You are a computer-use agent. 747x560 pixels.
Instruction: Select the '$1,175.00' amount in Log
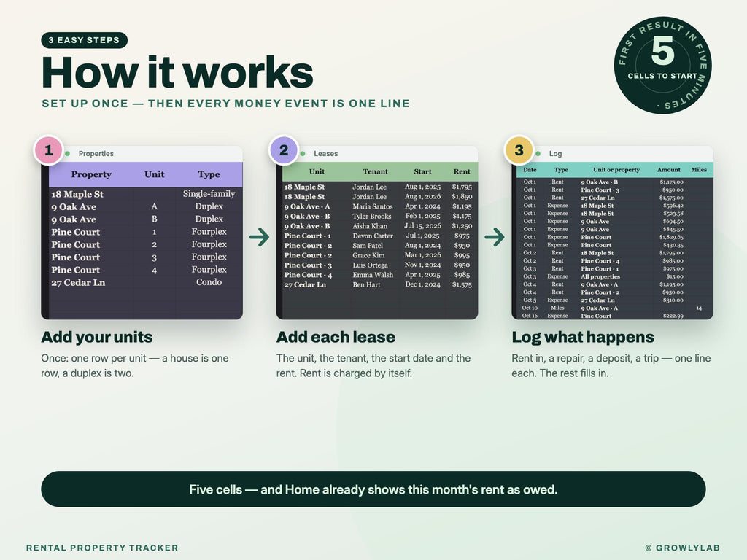(671, 182)
